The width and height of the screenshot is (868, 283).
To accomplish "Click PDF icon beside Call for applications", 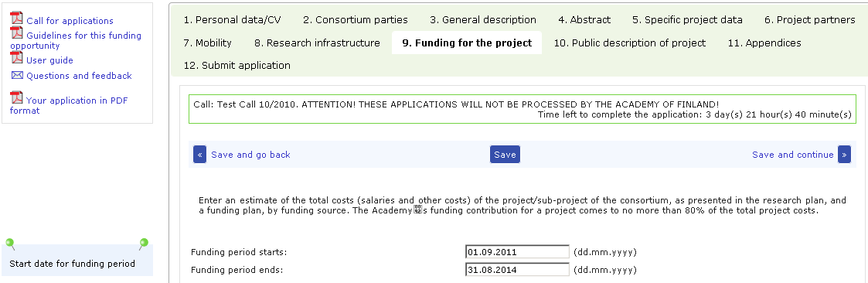I will point(16,19).
